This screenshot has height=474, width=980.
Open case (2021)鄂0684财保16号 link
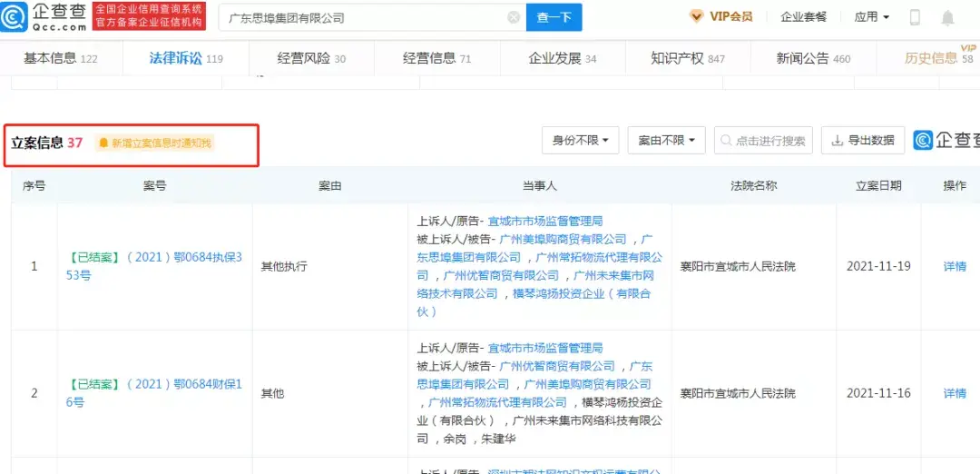click(153, 393)
